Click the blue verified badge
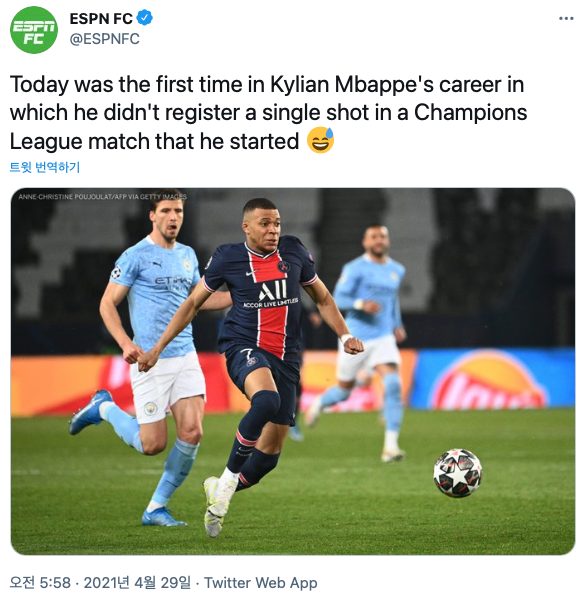 coord(145,18)
